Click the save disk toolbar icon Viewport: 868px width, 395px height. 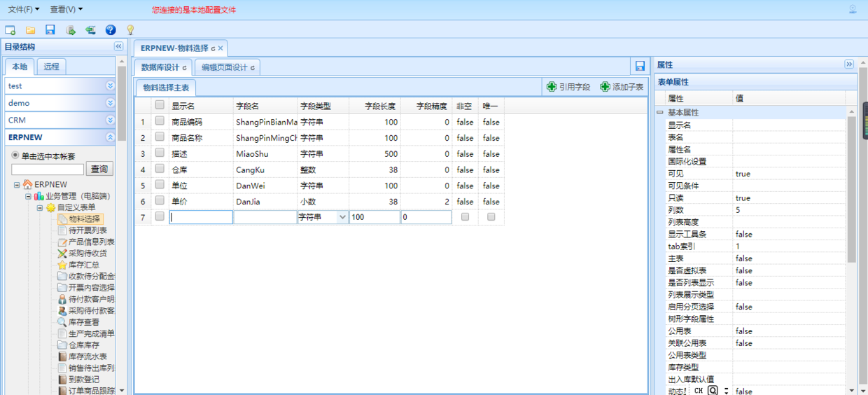click(50, 30)
